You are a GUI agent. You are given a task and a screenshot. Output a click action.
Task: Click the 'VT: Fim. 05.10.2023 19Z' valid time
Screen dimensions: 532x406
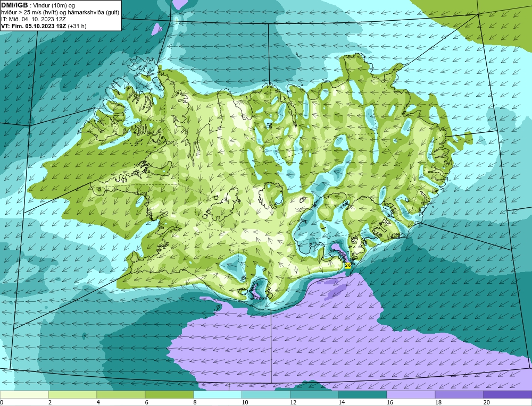pos(34,26)
